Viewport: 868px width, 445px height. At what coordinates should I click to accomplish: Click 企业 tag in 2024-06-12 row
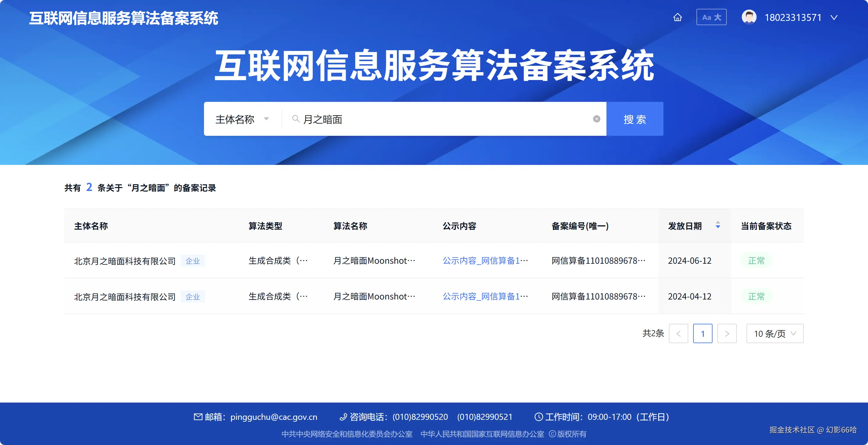pyautogui.click(x=193, y=261)
